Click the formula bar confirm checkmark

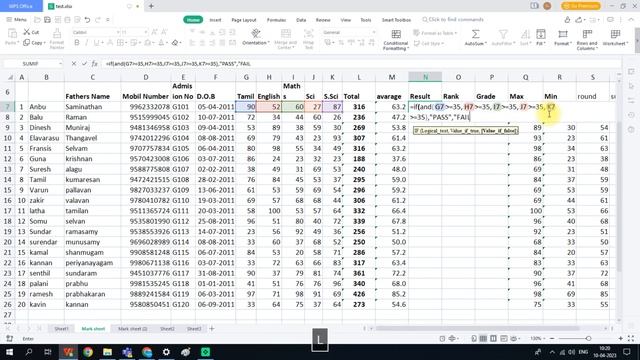84,64
